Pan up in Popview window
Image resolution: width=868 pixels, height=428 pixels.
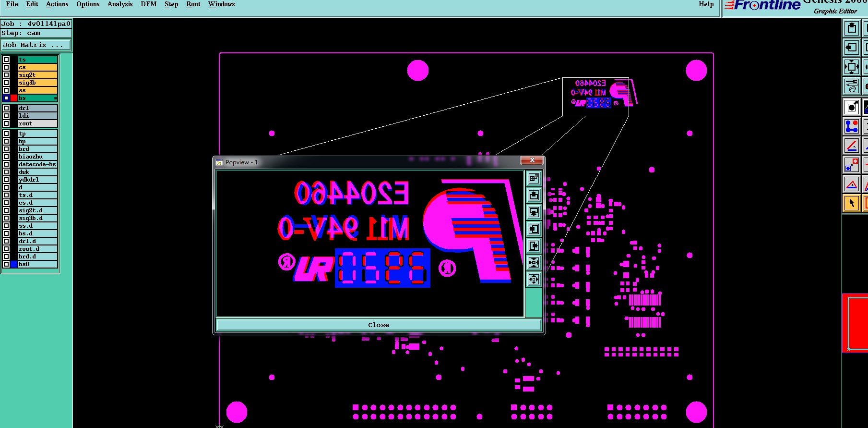click(534, 196)
